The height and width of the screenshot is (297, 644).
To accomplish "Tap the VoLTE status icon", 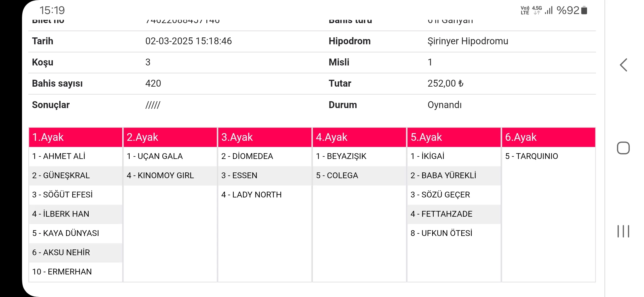I will click(x=525, y=10).
